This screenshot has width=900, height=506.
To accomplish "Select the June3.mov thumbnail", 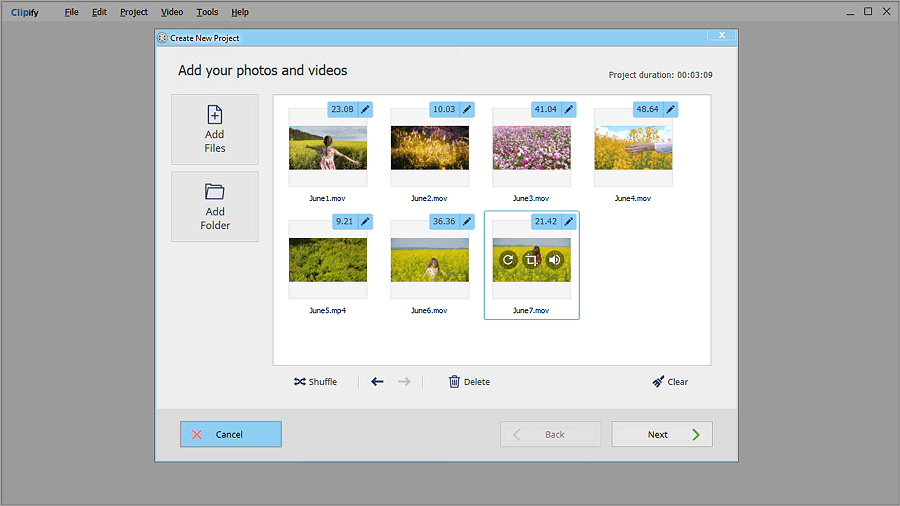I will [x=532, y=148].
